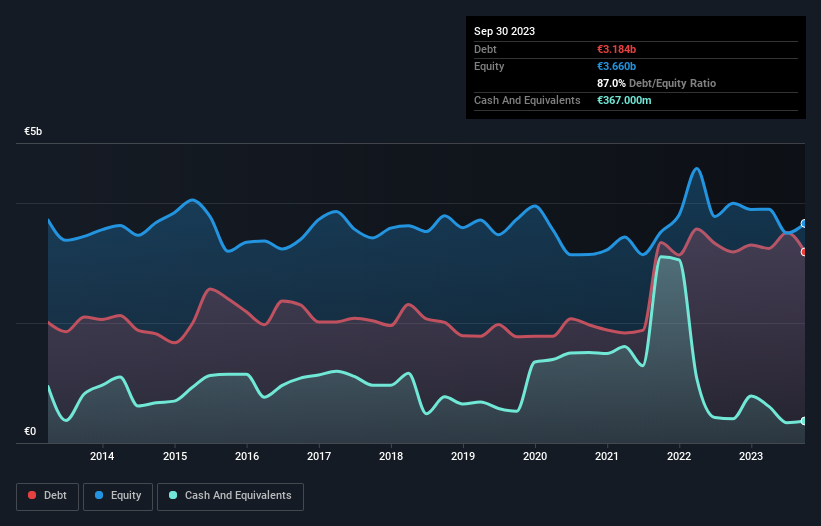Click the red Debt legend dot

[32, 495]
